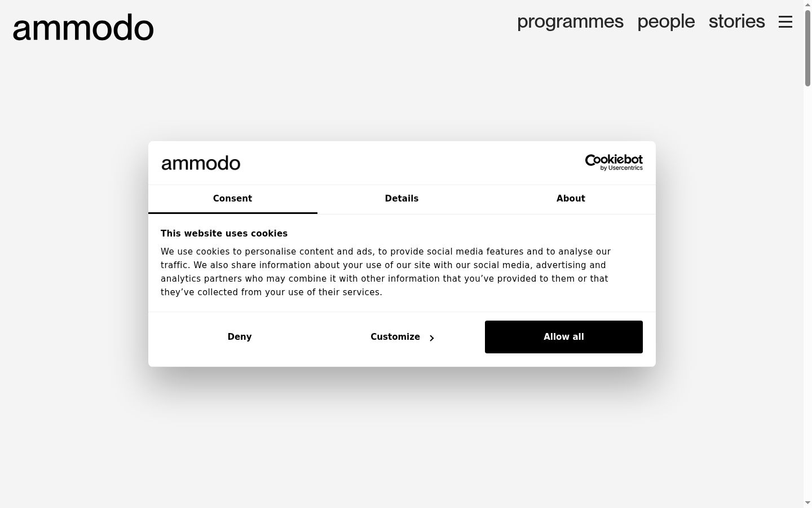Deny all cookies
The width and height of the screenshot is (812, 508).
click(x=240, y=337)
